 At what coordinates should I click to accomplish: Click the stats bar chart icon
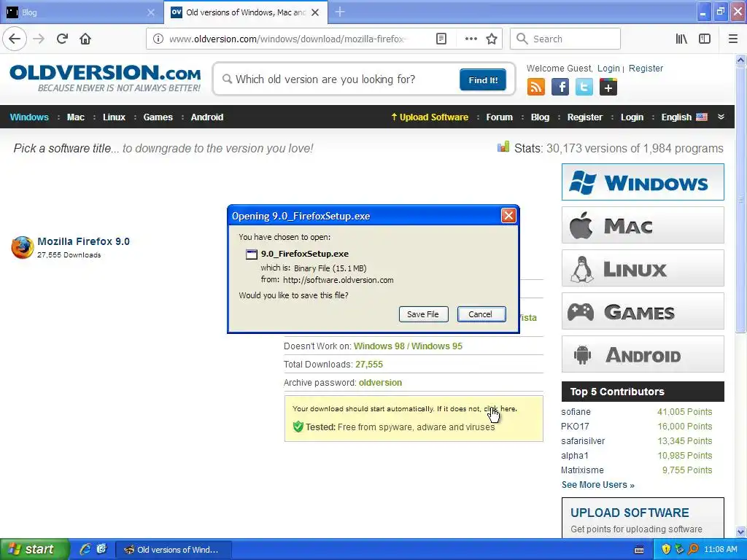point(503,147)
